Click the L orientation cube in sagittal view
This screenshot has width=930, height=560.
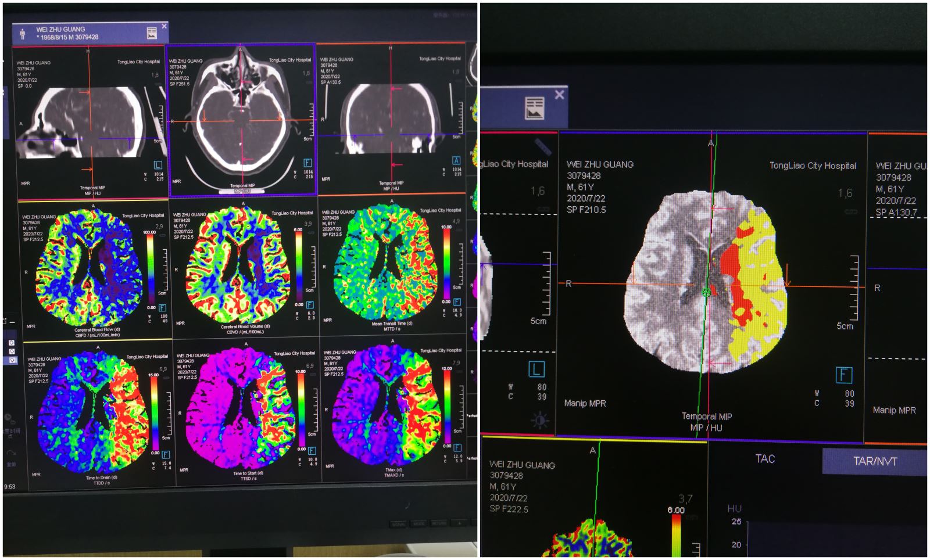tap(157, 165)
